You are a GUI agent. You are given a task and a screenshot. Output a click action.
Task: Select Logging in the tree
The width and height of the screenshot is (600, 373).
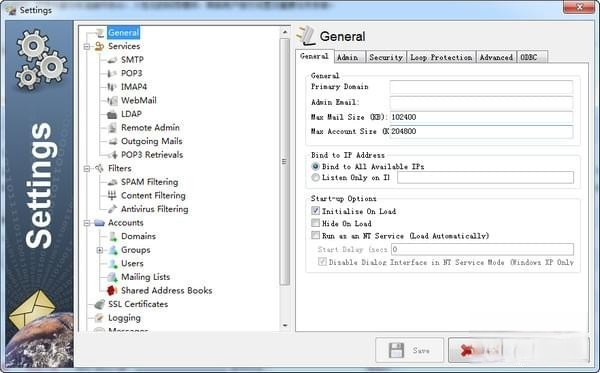pos(124,318)
